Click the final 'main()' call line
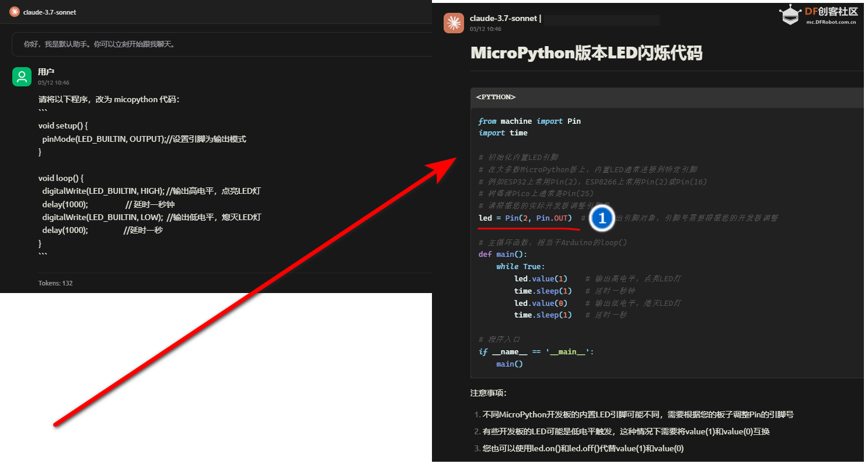This screenshot has width=868, height=467. 510,364
